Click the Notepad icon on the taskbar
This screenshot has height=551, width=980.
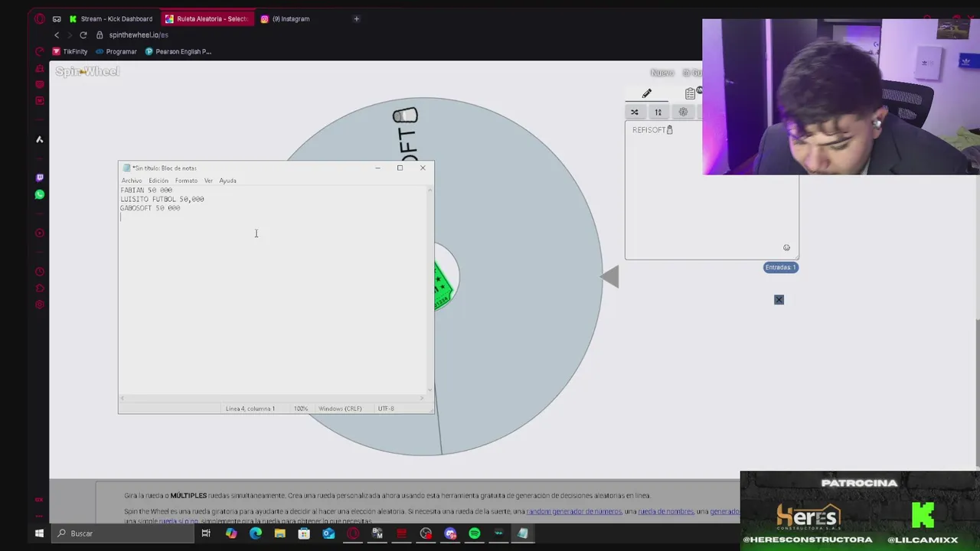tap(523, 533)
